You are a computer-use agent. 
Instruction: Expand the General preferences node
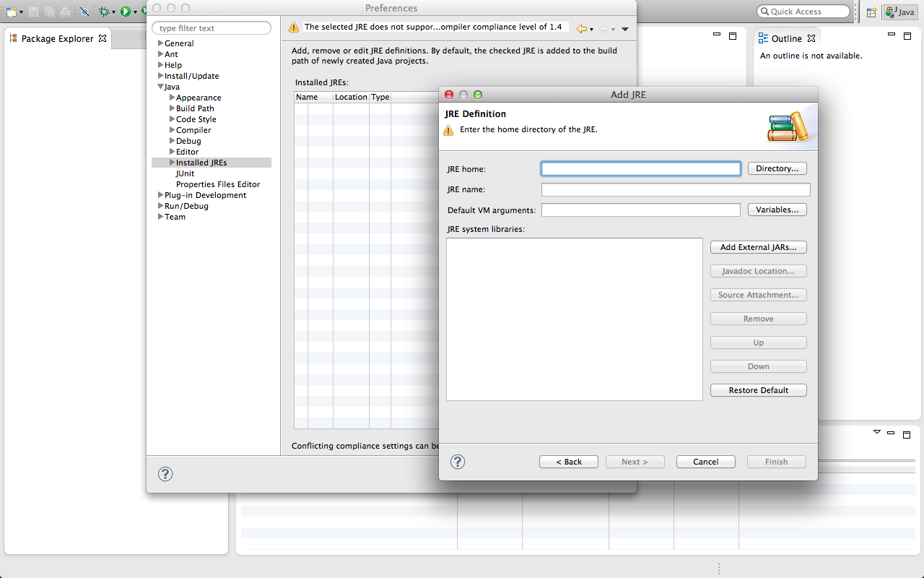tap(161, 43)
